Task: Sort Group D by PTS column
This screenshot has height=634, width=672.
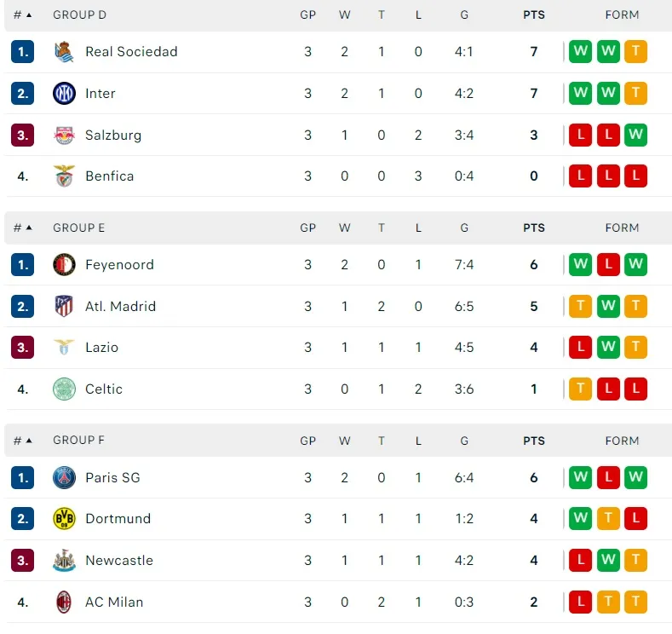Action: coord(534,15)
